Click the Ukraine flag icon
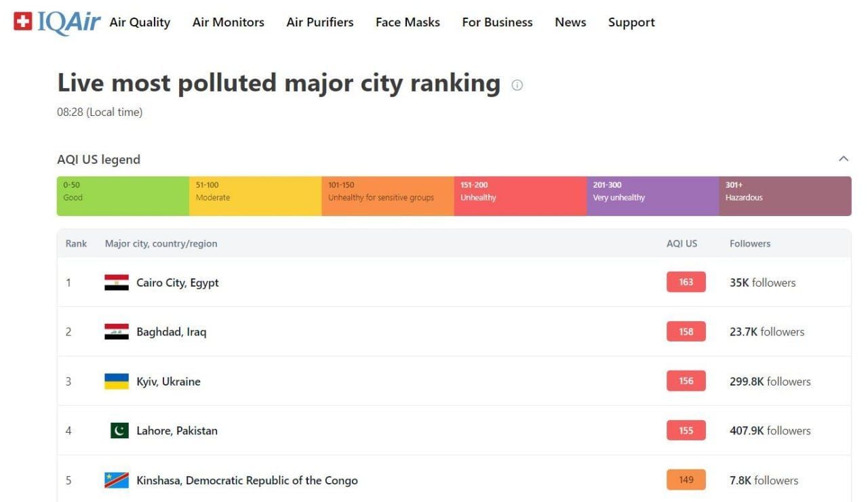 117,381
